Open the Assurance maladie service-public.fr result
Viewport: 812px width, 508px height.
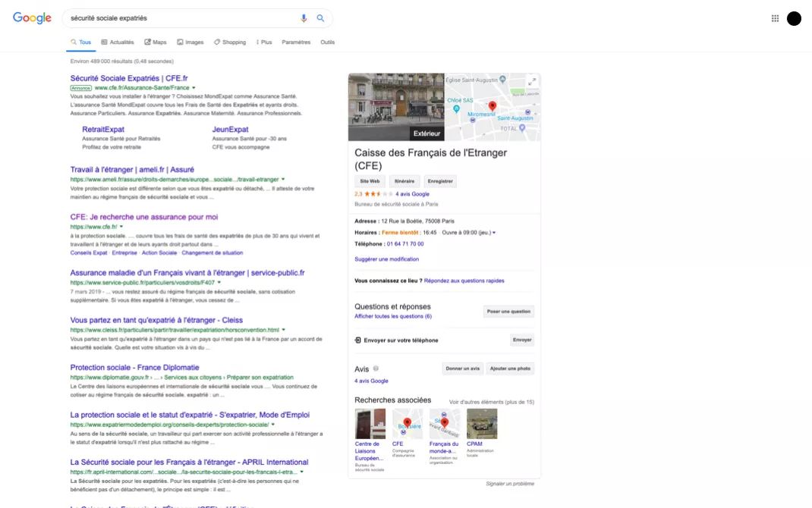[187, 273]
